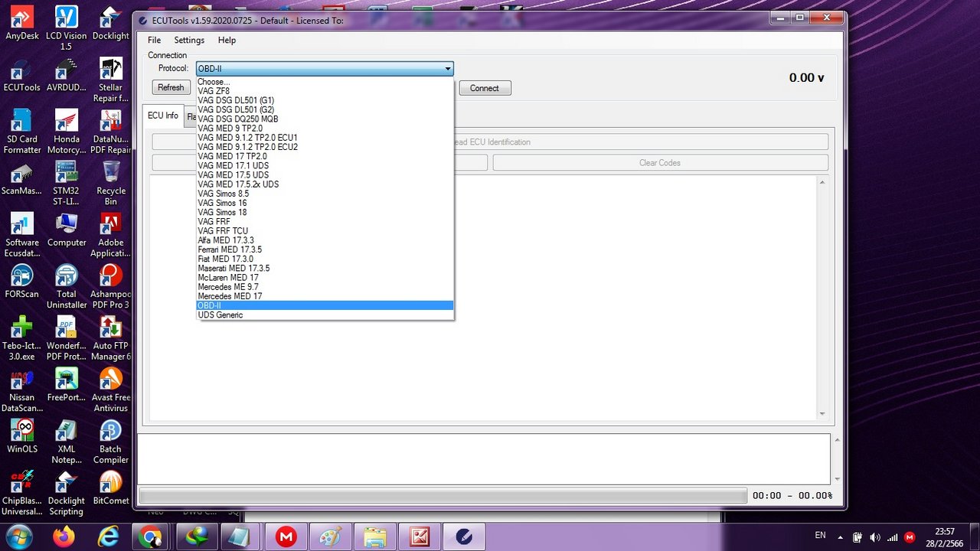Open Docklight Scripting desktop icon
The height and width of the screenshot is (551, 980).
click(66, 494)
